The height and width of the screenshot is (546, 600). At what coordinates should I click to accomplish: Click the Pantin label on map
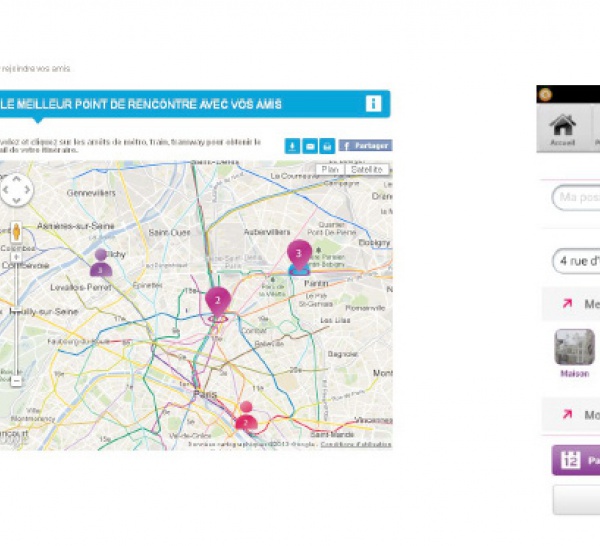pyautogui.click(x=316, y=284)
